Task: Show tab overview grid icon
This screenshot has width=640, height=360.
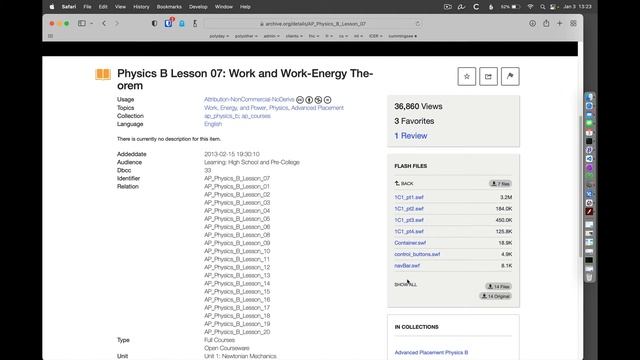Action: click(x=573, y=24)
